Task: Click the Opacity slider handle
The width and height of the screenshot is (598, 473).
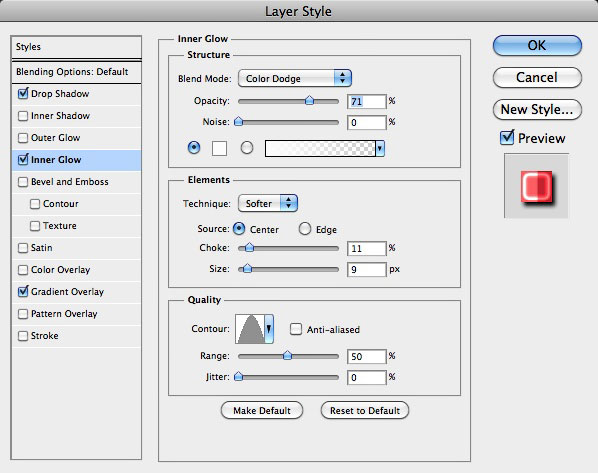Action: 309,101
